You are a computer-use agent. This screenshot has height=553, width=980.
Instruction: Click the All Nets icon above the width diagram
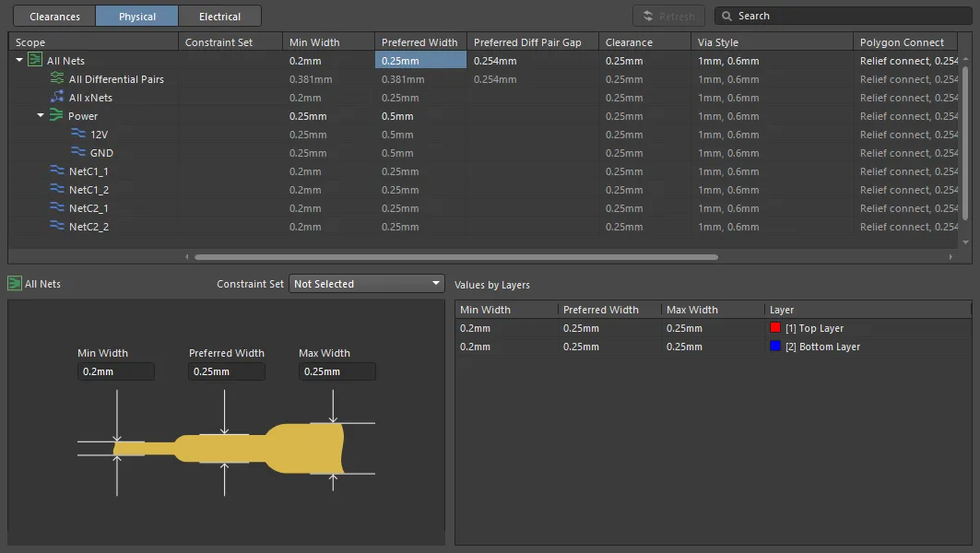coord(15,283)
